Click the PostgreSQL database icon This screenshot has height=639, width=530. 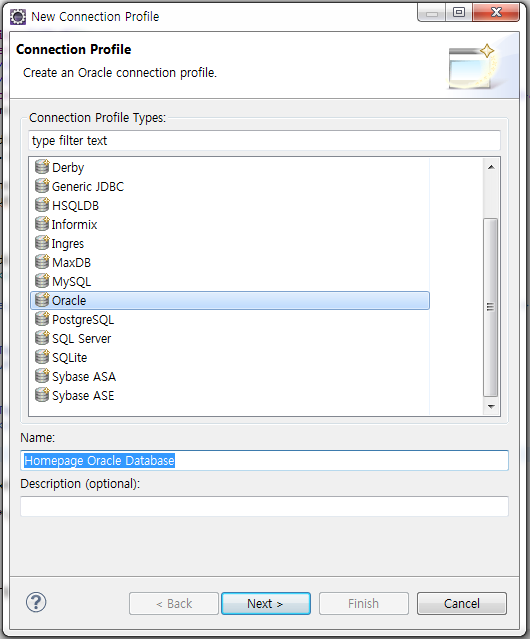tap(42, 319)
